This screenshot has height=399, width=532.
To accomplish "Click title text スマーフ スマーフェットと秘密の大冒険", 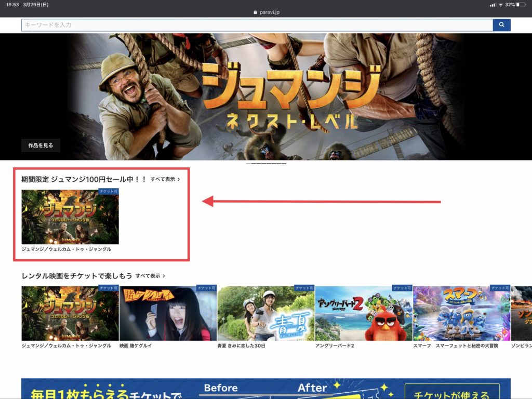I will [456, 345].
